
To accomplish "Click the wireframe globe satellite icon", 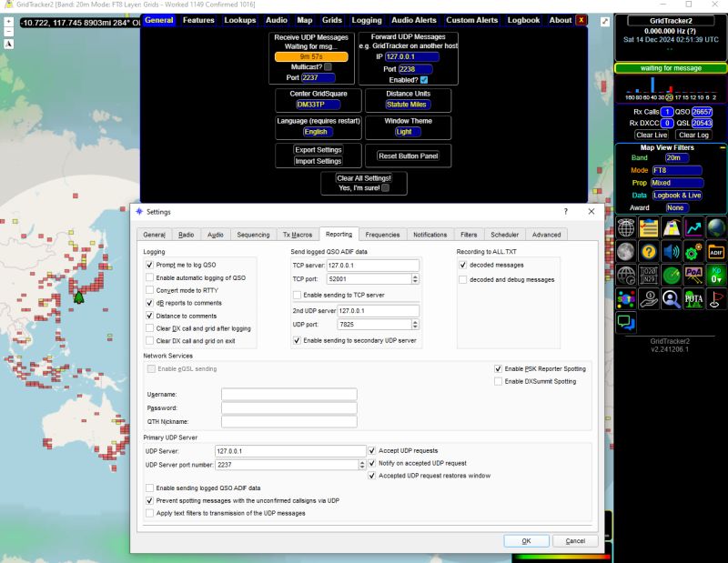I will coord(626,228).
